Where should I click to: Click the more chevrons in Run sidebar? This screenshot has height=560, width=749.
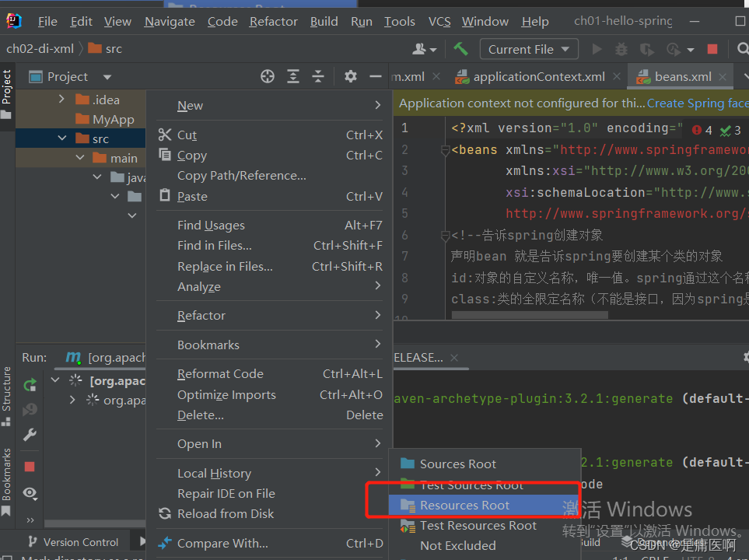[30, 520]
